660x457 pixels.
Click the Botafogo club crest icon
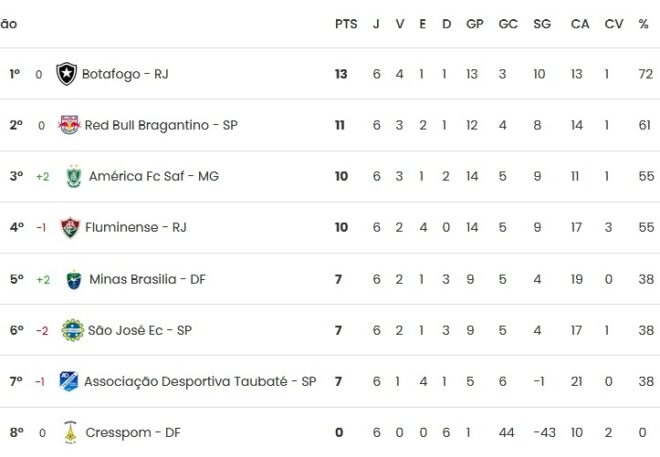pyautogui.click(x=67, y=74)
